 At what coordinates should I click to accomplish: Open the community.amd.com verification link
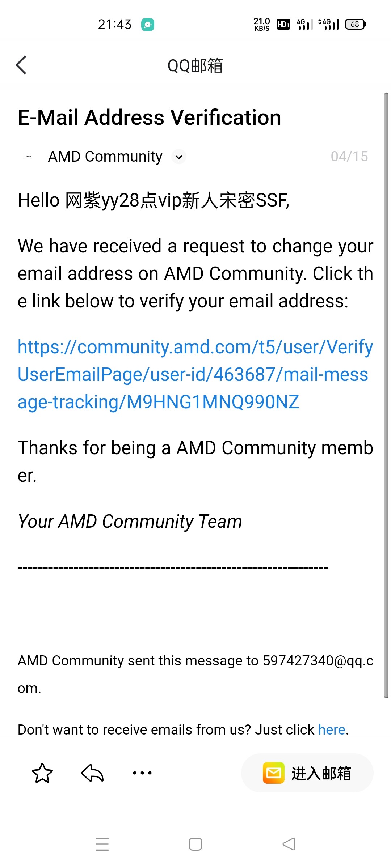click(x=195, y=374)
